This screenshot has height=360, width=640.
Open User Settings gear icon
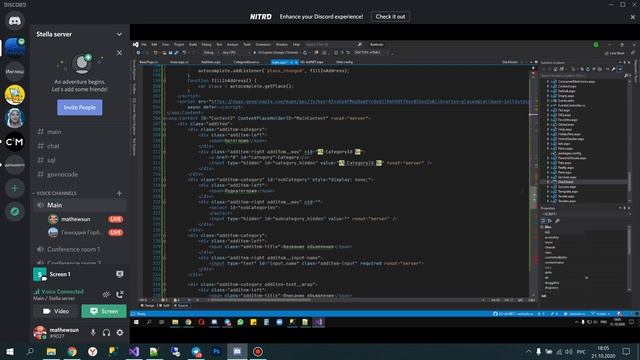click(x=120, y=333)
